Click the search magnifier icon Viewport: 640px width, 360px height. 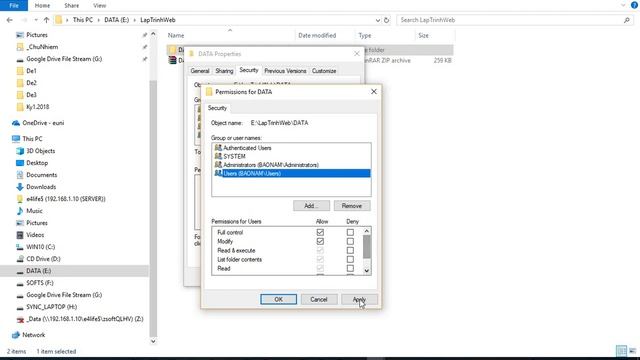coord(627,20)
